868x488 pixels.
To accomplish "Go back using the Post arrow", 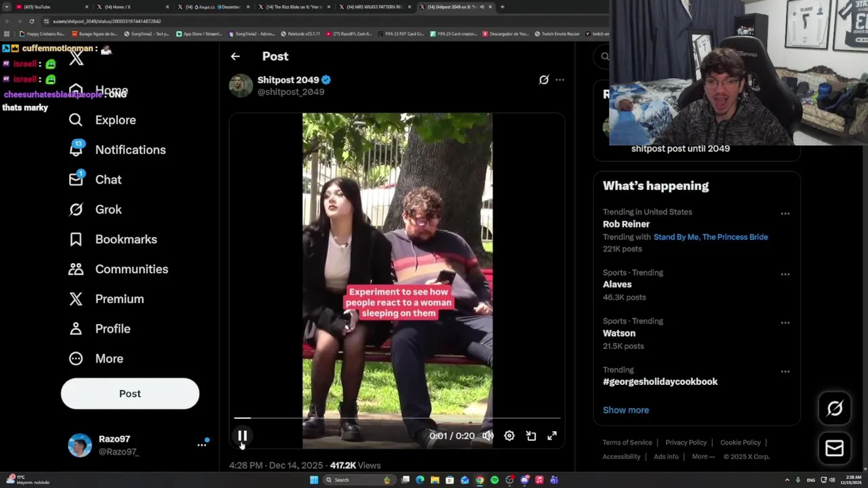I will pos(235,56).
